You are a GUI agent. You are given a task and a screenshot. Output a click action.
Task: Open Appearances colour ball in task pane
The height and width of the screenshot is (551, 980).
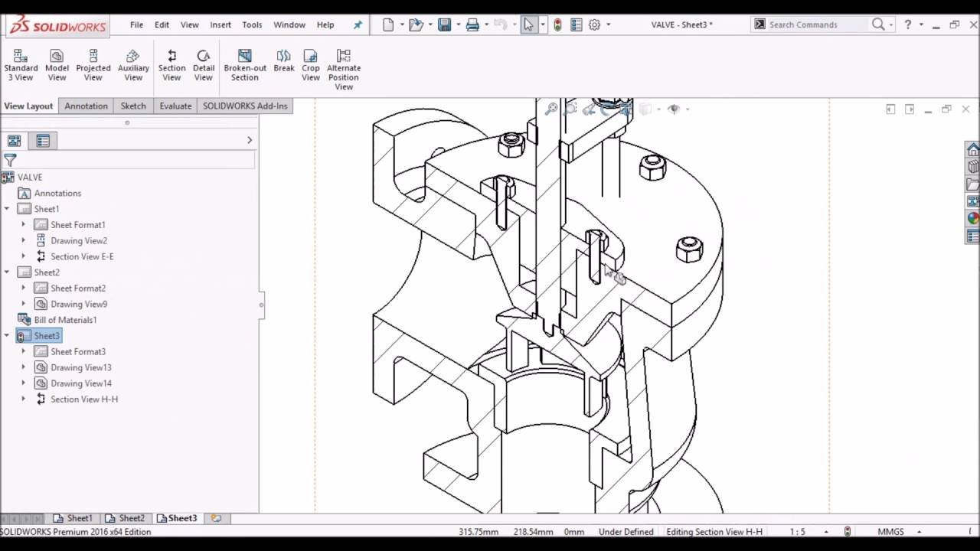[973, 219]
